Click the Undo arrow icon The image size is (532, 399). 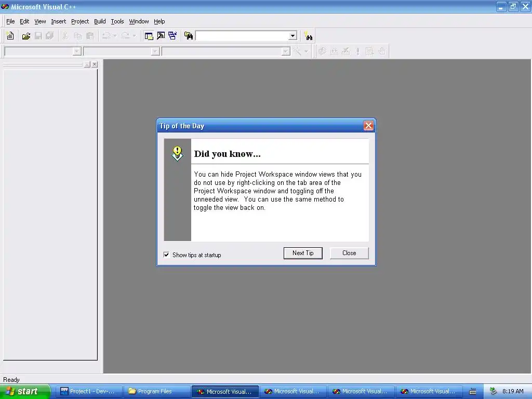coord(106,36)
